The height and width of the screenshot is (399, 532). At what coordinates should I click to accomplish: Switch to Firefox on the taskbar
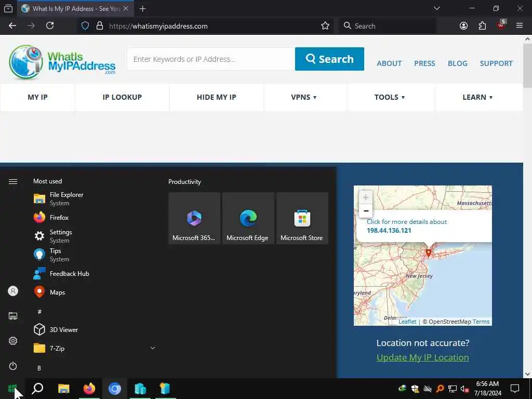(x=89, y=389)
